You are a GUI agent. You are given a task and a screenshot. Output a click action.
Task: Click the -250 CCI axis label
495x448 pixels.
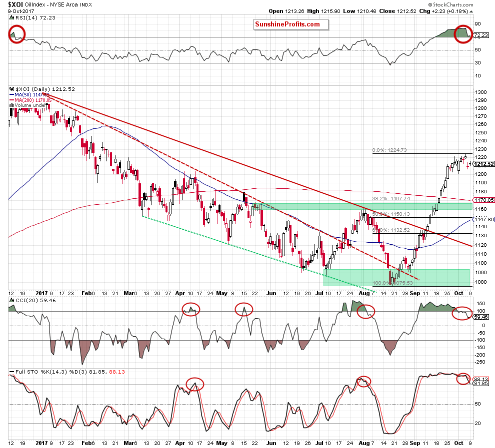click(x=480, y=362)
